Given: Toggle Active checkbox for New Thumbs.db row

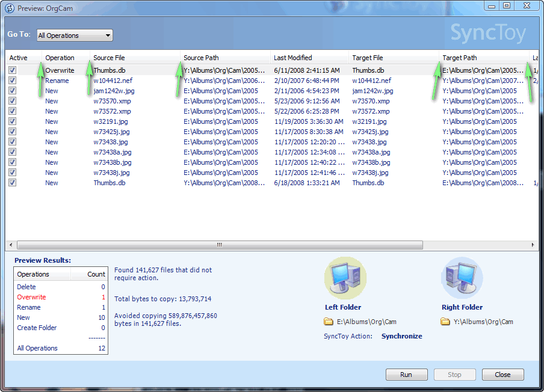Looking at the screenshot, I should pyautogui.click(x=13, y=183).
